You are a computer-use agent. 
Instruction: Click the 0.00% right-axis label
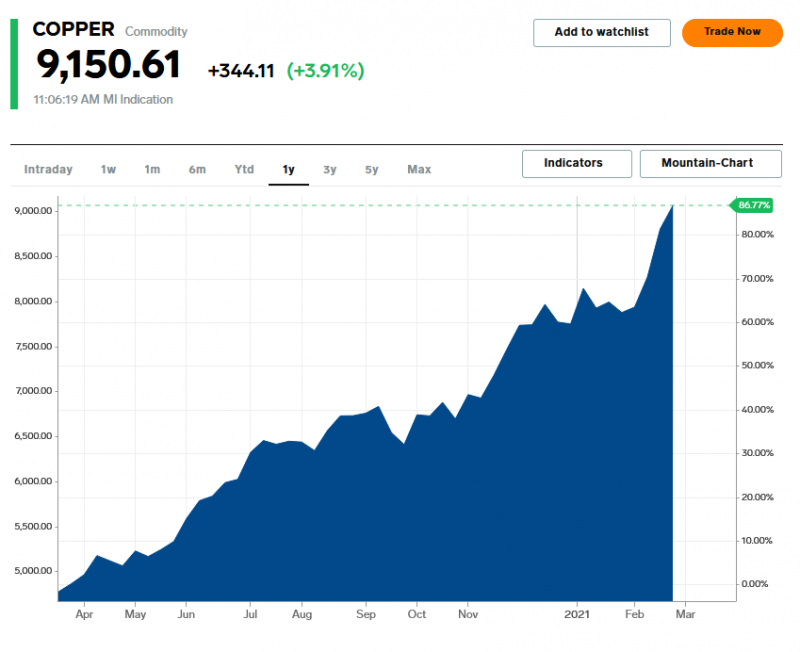pyautogui.click(x=755, y=584)
